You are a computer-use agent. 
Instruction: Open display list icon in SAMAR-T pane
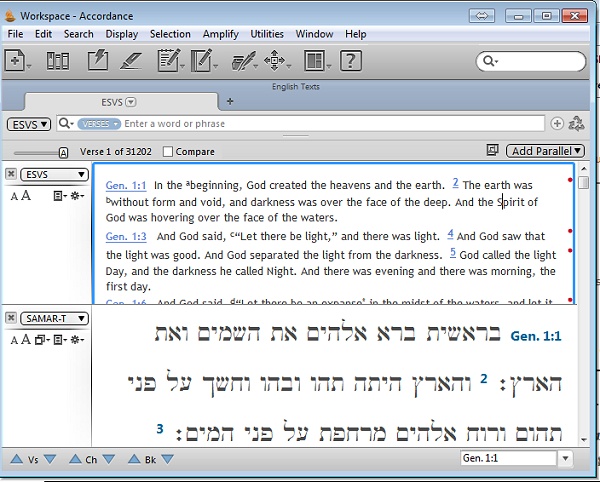pos(59,340)
